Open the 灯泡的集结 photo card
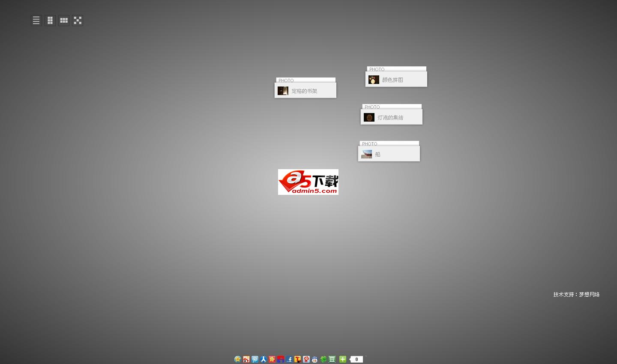This screenshot has height=364, width=617. (x=392, y=117)
